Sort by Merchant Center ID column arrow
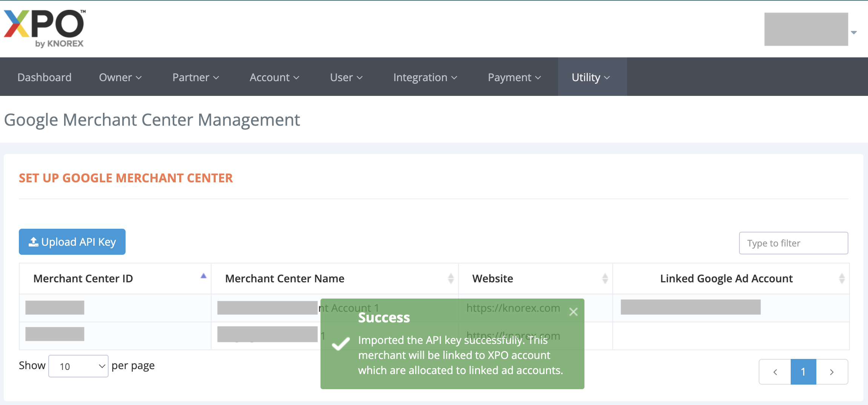 (203, 276)
